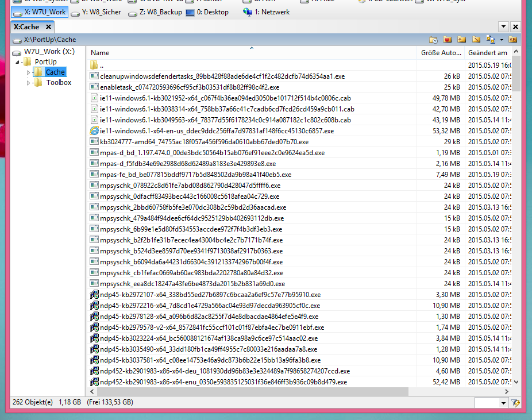This screenshot has width=532, height=420.
Task: Select file ndp45-kb2979578-v2-x64 exe name
Action: (x=212, y=327)
